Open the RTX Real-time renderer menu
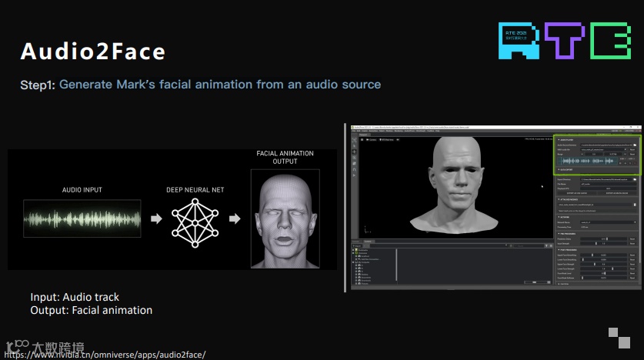The width and height of the screenshot is (644, 360). (386, 139)
